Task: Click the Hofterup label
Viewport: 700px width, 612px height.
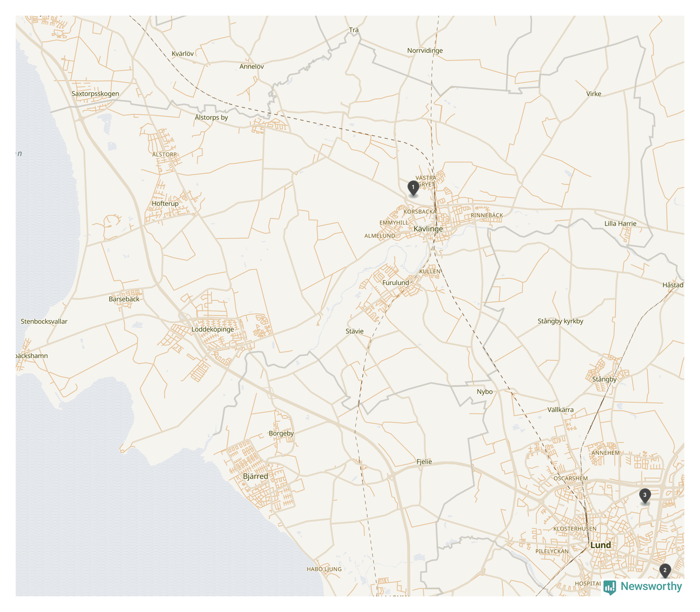Action: pyautogui.click(x=165, y=204)
